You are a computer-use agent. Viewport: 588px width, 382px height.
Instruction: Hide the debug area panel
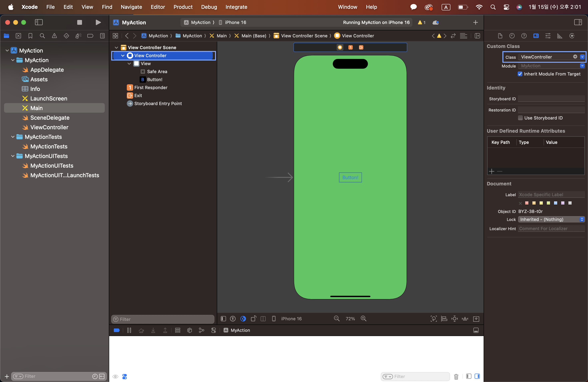point(476,330)
